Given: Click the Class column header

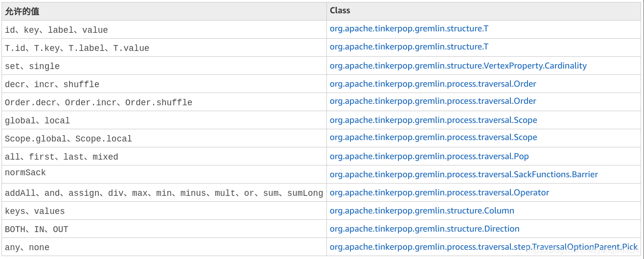Looking at the screenshot, I should tap(483, 11).
